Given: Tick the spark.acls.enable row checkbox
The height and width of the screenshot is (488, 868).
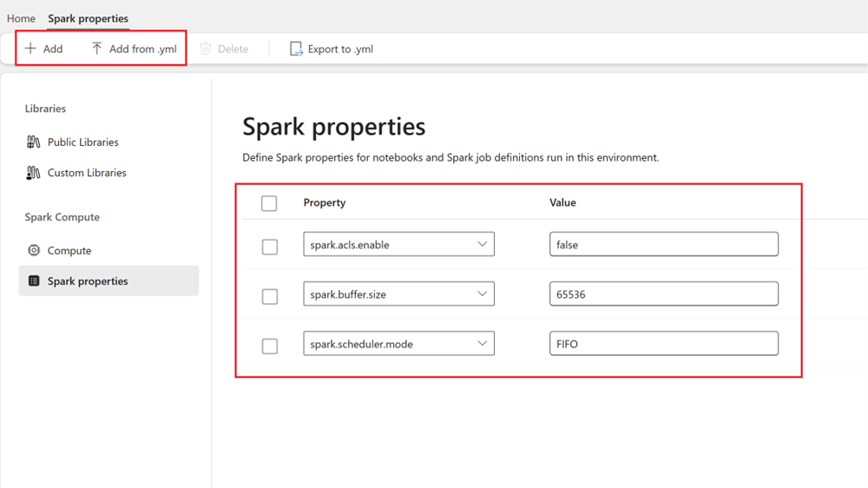Looking at the screenshot, I should click(x=270, y=247).
